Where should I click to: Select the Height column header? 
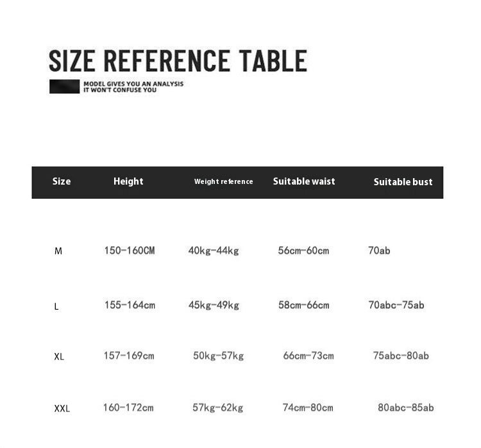point(128,181)
